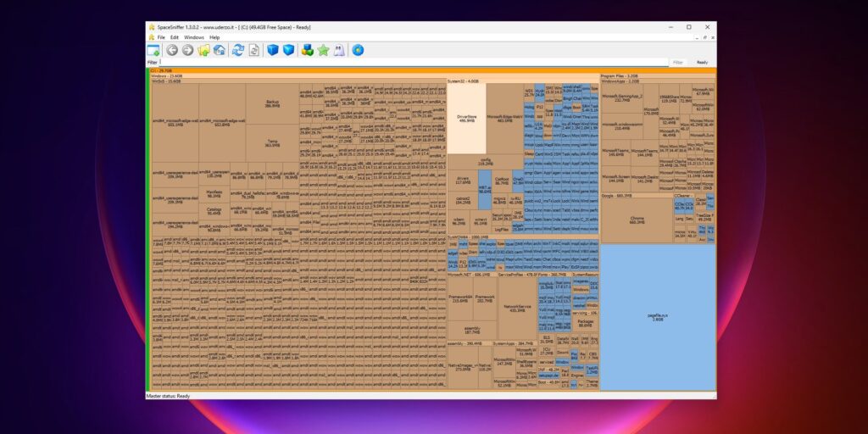868x434 pixels.
Task: Select the pagefile.sys 2.8GB block
Action: [658, 317]
